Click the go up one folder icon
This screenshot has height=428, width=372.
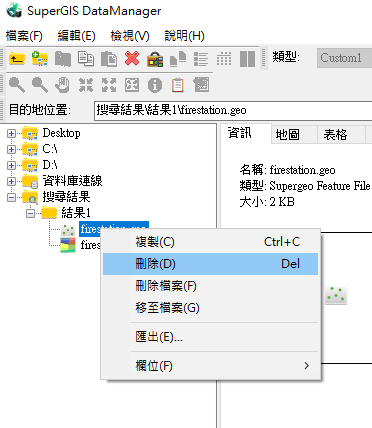pos(17,59)
